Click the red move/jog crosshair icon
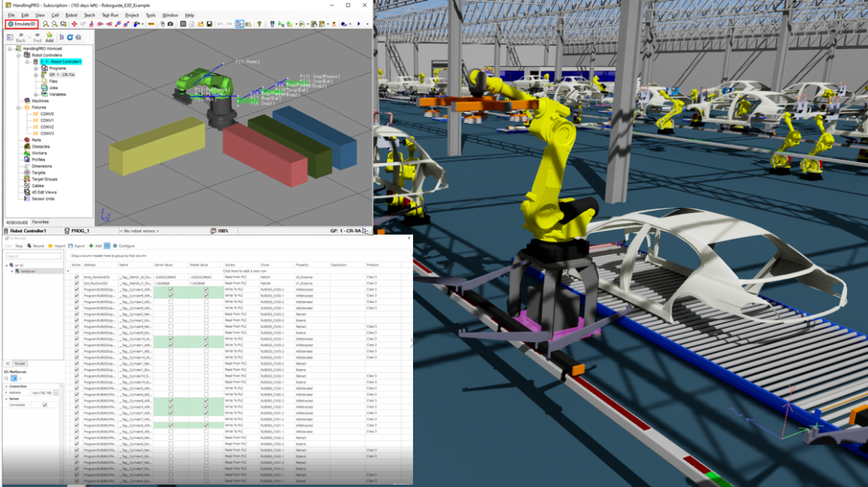Image resolution: width=868 pixels, height=487 pixels. coord(74,24)
